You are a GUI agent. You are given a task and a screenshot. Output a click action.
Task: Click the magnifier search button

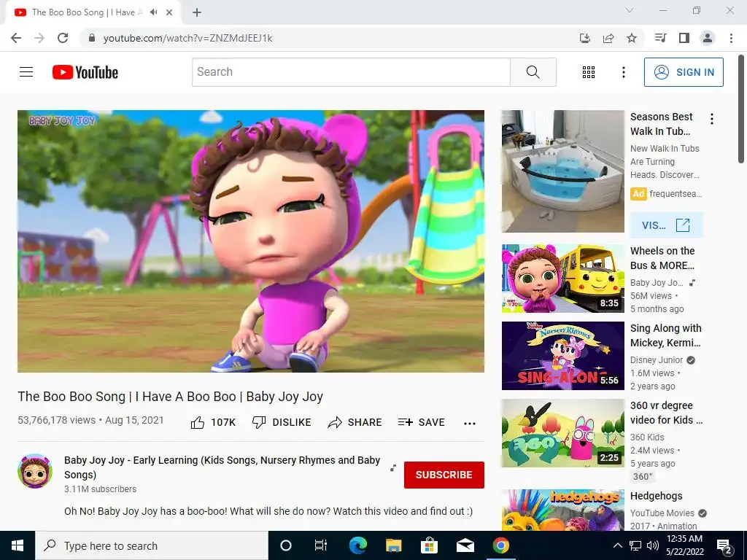pyautogui.click(x=533, y=72)
